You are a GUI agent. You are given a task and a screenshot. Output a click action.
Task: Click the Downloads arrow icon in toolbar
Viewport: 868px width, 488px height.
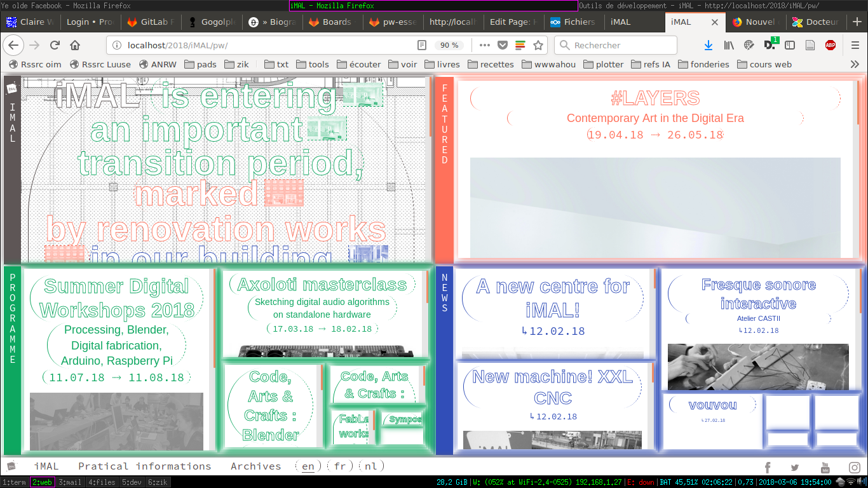(x=709, y=45)
